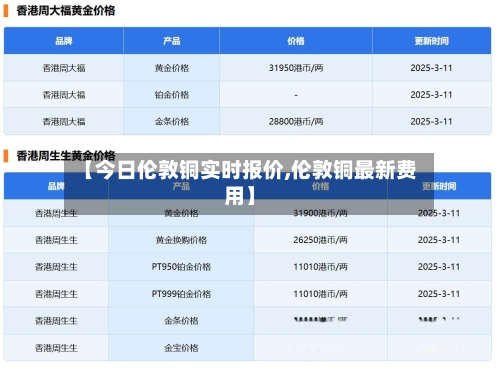Screen dimensions: 500x368
Task: Select the 价格 header in the 周生生 table
Action: coord(320,186)
